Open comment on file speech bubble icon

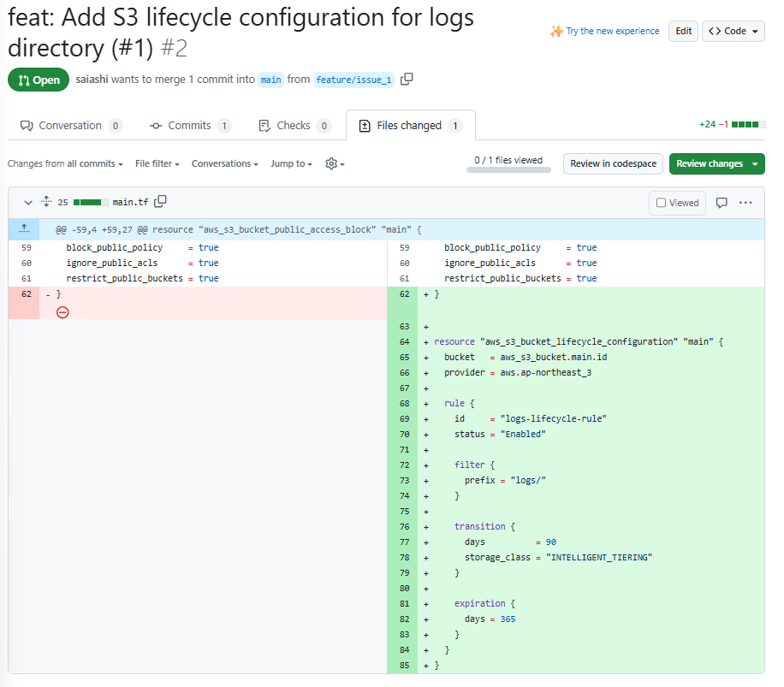pos(721,203)
